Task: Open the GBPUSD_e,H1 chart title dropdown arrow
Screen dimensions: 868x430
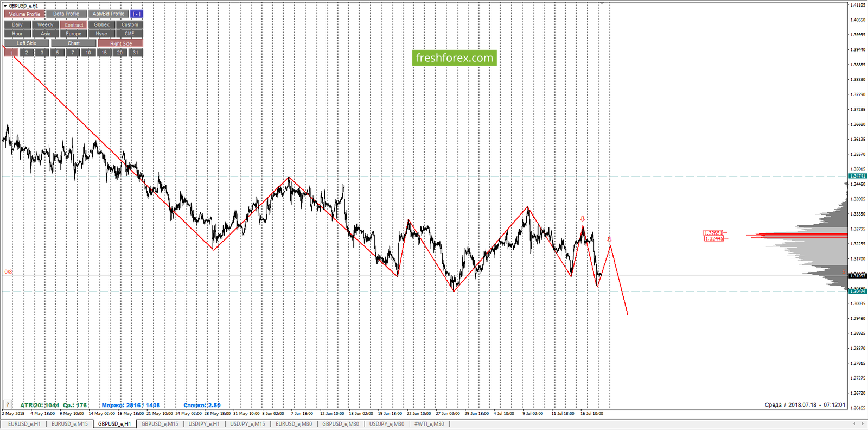Action: tap(5, 6)
